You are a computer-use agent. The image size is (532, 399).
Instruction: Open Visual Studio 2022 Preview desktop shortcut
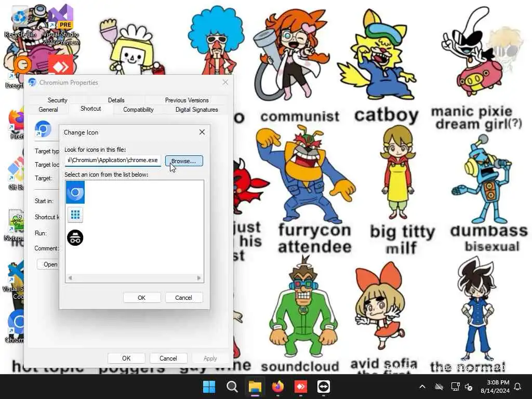tap(61, 24)
